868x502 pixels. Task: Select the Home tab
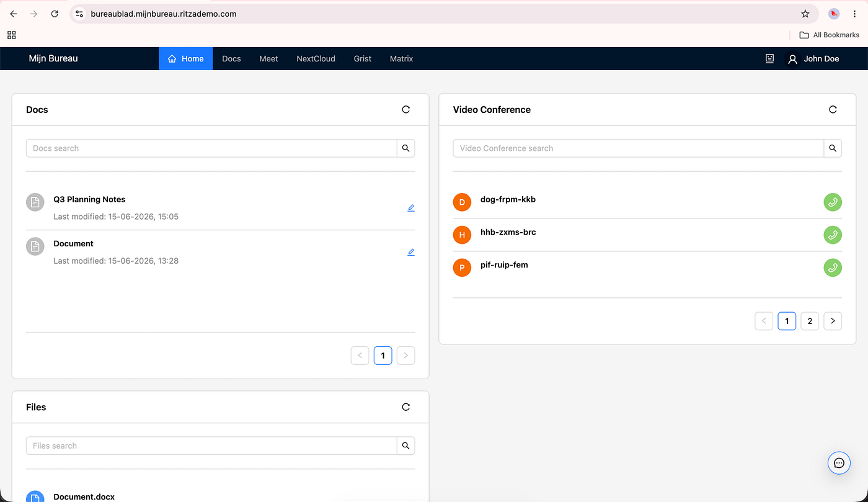(185, 58)
